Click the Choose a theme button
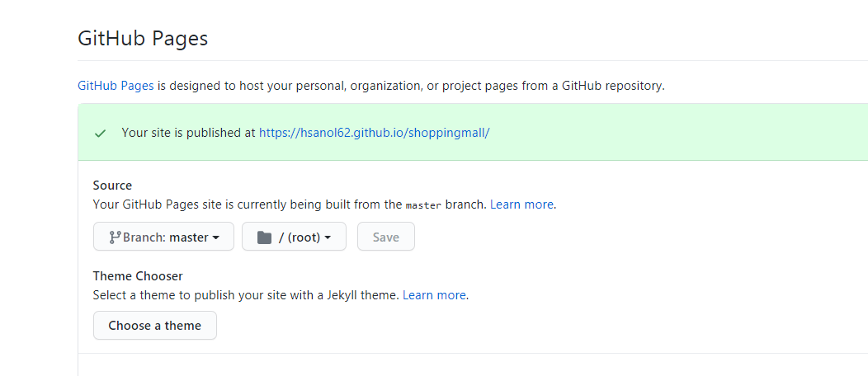This screenshot has height=376, width=868. tap(155, 326)
